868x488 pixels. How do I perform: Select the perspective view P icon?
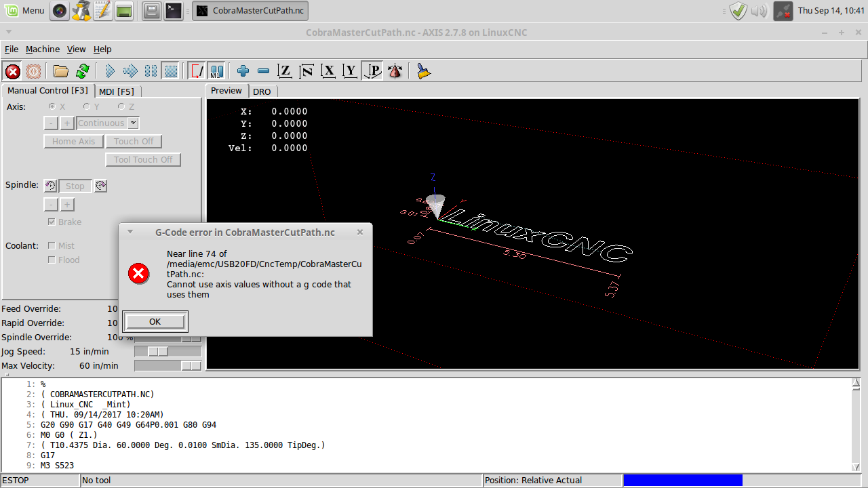(x=373, y=71)
